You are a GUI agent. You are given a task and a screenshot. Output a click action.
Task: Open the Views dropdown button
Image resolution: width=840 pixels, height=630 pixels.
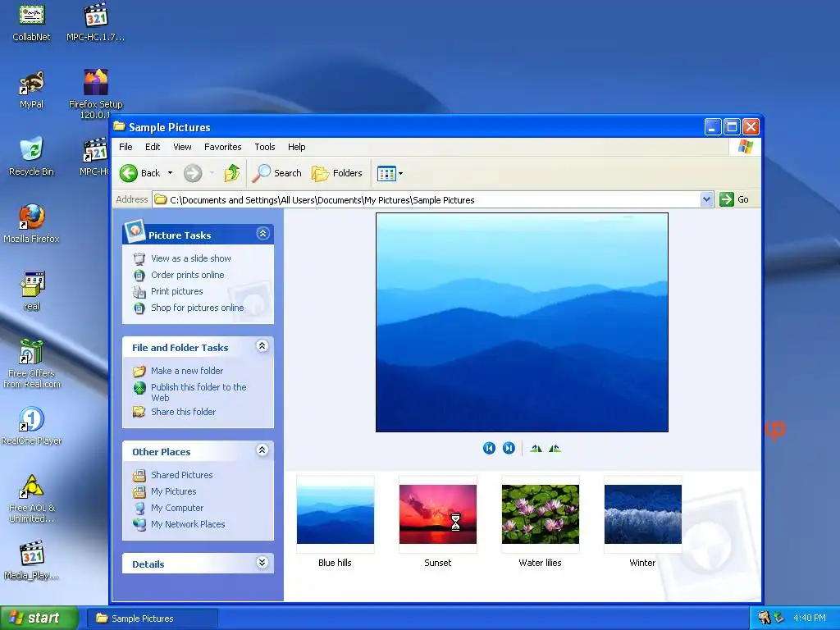coord(390,173)
